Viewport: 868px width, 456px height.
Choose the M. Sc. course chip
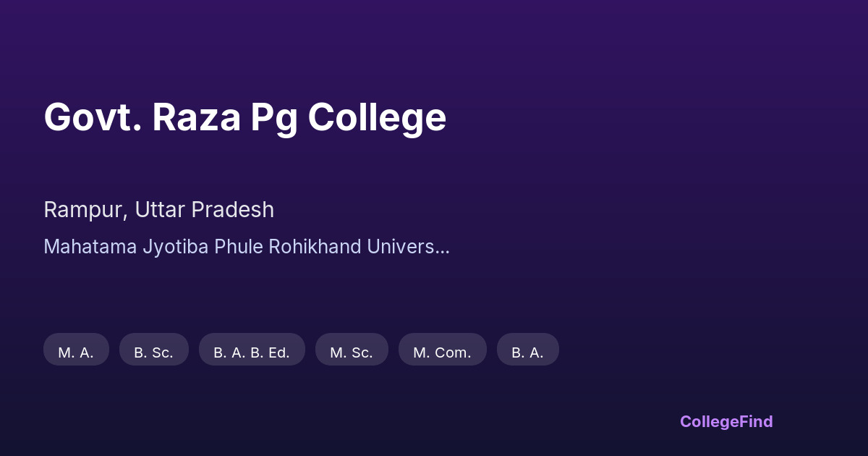coord(352,352)
